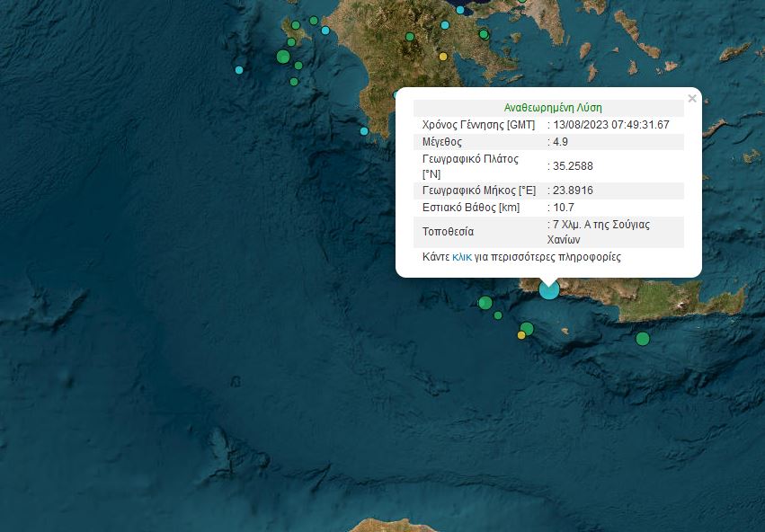Select the cyan marker on northwest Peloponnese coast
765x532 pixels.
[x=325, y=30]
